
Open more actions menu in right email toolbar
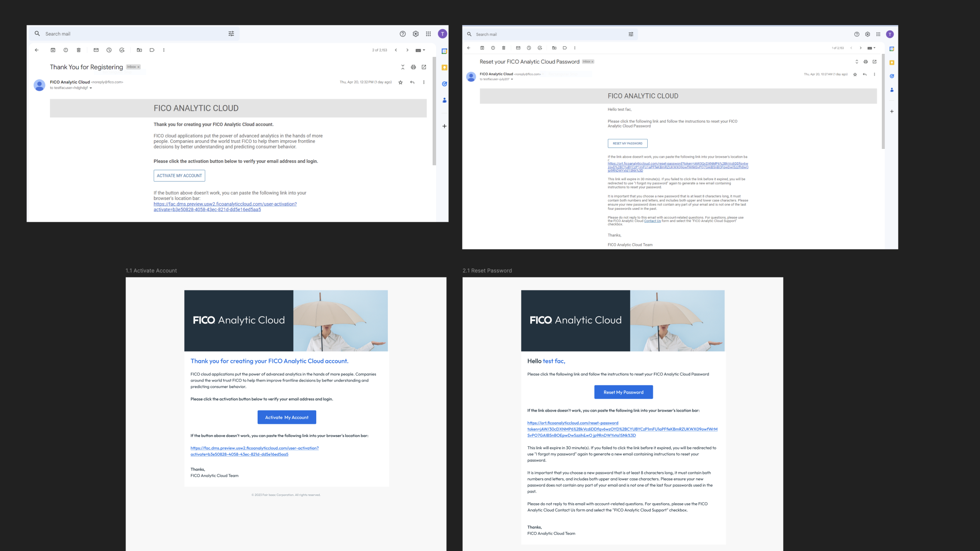click(575, 48)
